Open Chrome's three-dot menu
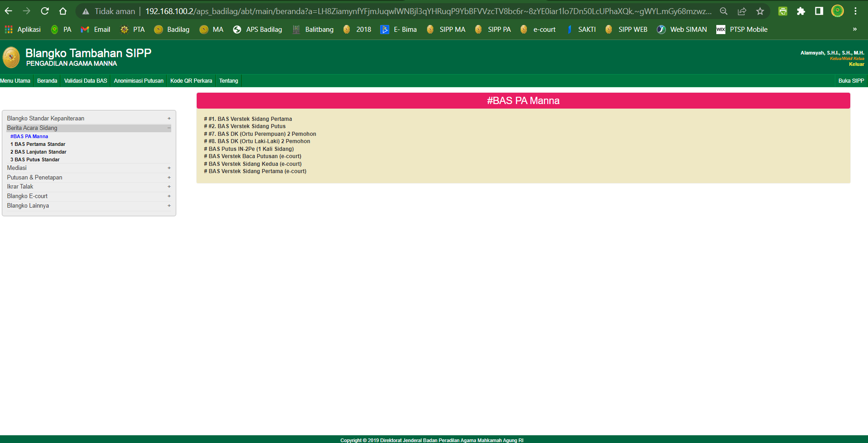The width and height of the screenshot is (868, 443). point(855,11)
